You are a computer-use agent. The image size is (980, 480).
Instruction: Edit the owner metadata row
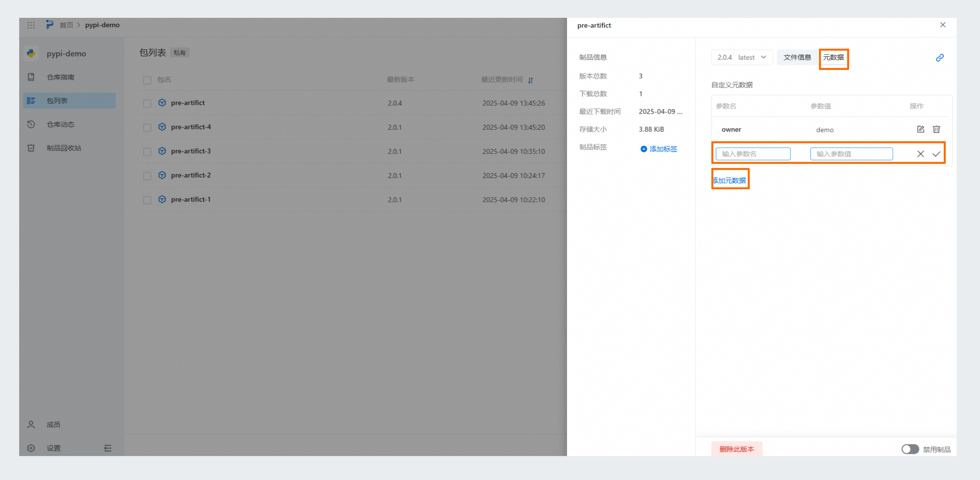click(x=920, y=129)
